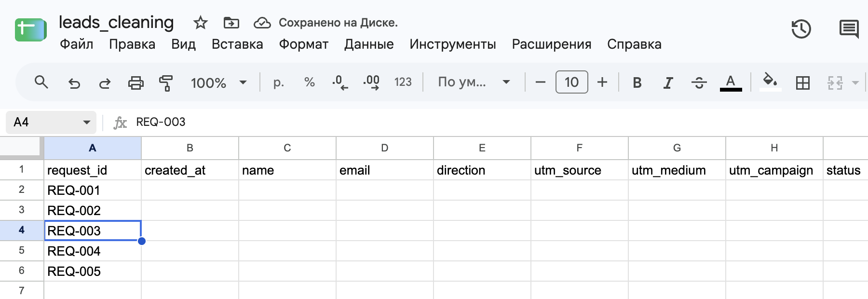Select column B header
Viewport: 868px width, 299px height.
(x=190, y=148)
